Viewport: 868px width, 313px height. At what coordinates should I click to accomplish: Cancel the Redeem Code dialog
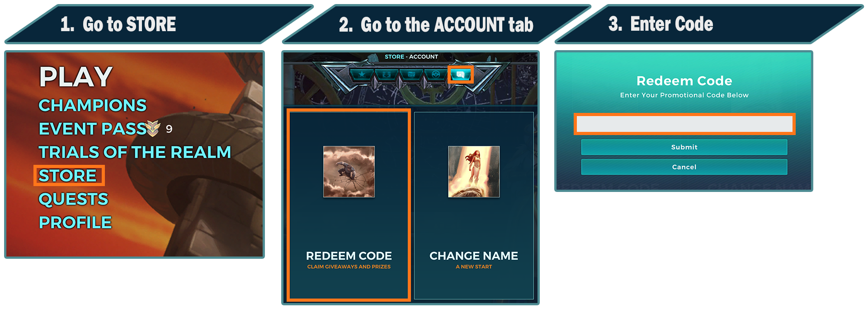point(684,167)
